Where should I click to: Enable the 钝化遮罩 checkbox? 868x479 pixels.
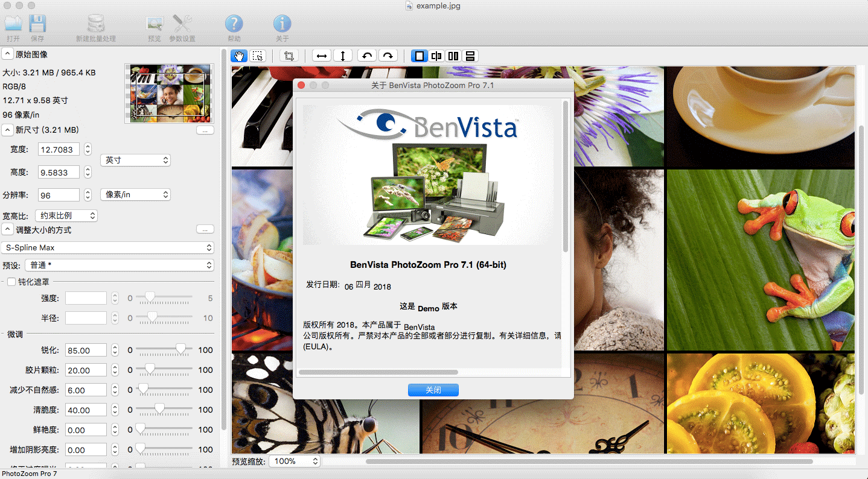pos(11,282)
